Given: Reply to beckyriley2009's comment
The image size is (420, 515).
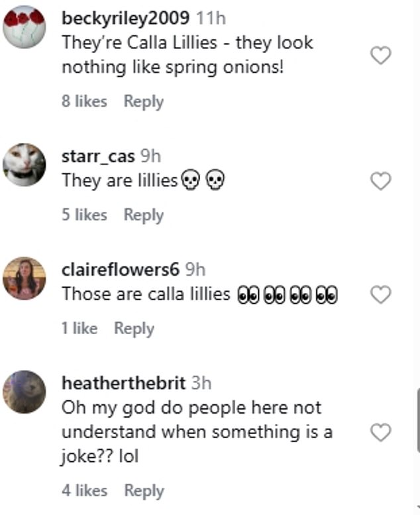Looking at the screenshot, I should pyautogui.click(x=143, y=102).
